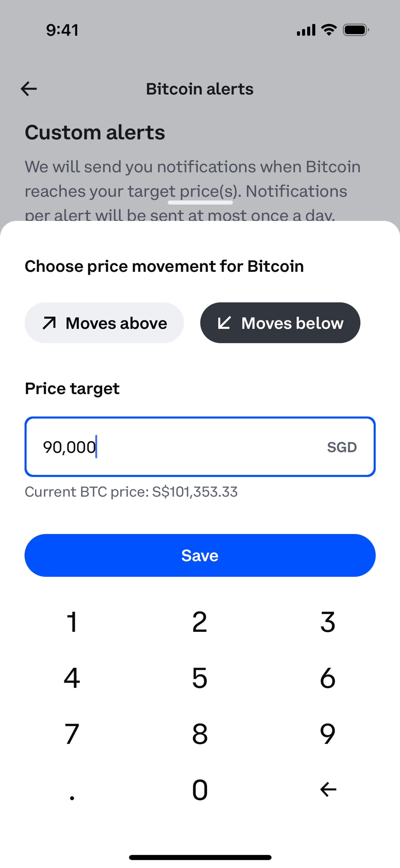
Task: Tap the home indicator bar
Action: click(200, 857)
